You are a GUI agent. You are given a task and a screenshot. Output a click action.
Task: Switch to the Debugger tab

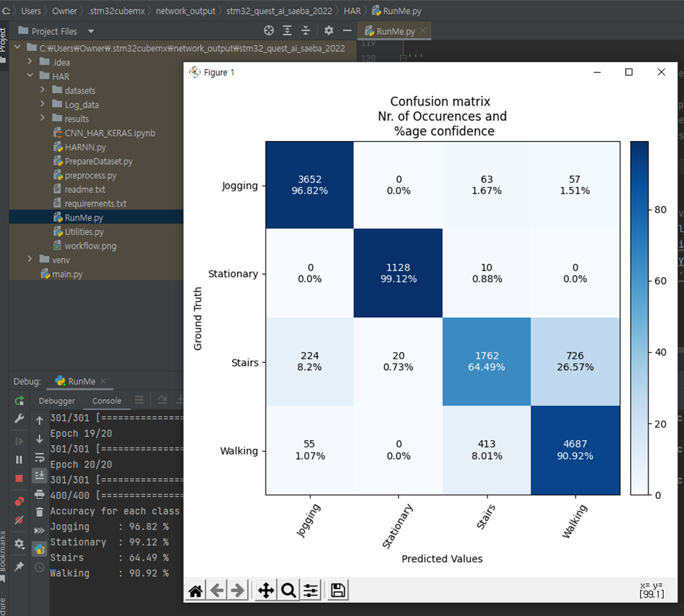click(57, 401)
